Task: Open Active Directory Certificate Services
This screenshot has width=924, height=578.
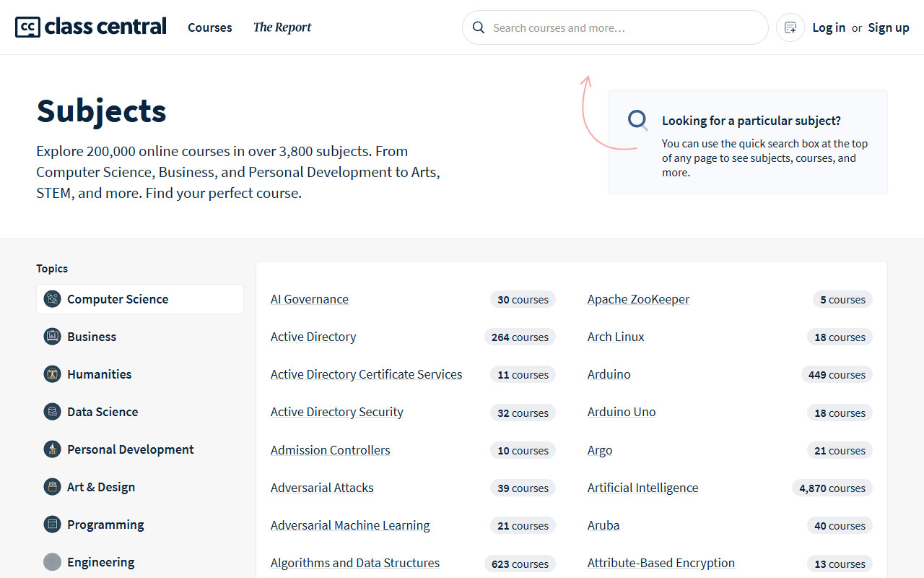Action: 367,374
